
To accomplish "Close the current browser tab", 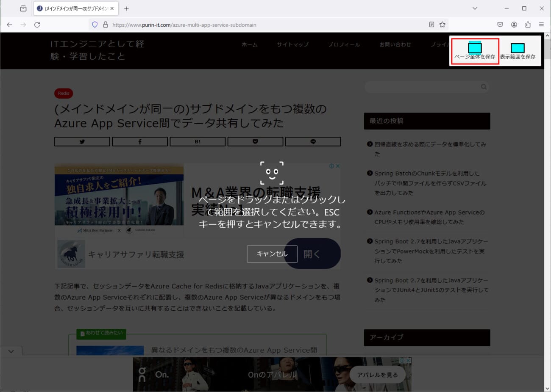I will pyautogui.click(x=112, y=8).
